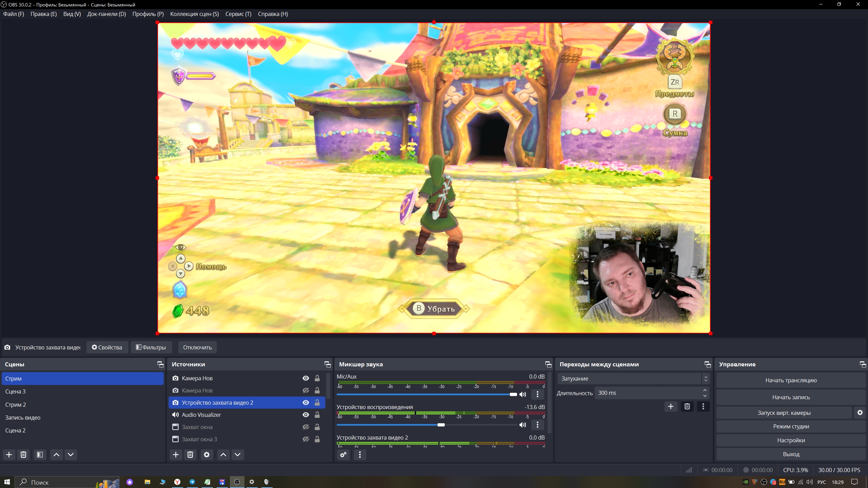Undock the Источники panel
Viewport: 868px width, 488px height.
coord(328,364)
